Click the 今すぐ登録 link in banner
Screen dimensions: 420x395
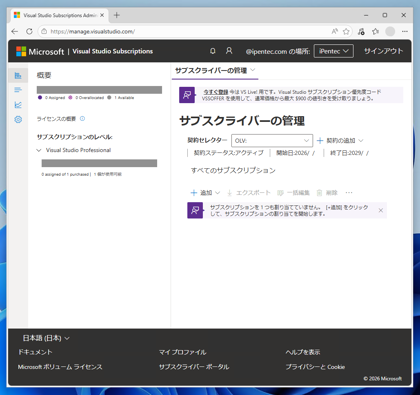tap(216, 92)
